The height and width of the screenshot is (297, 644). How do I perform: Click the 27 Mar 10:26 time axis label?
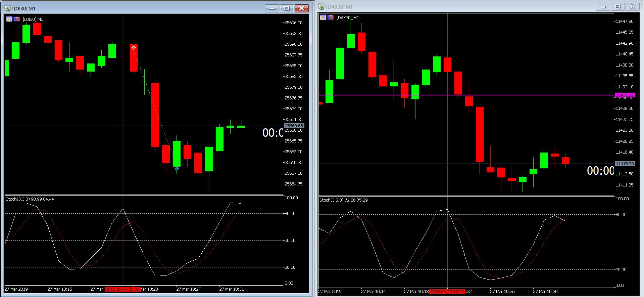click(x=502, y=292)
